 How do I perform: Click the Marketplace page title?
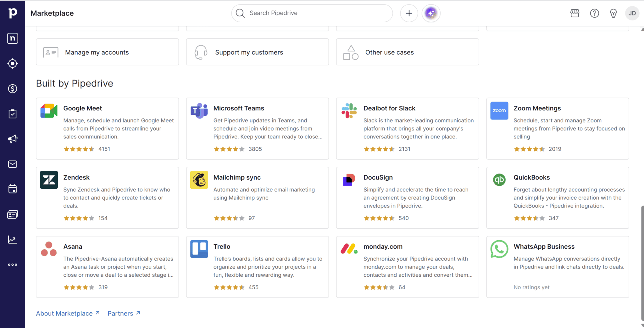pos(52,13)
